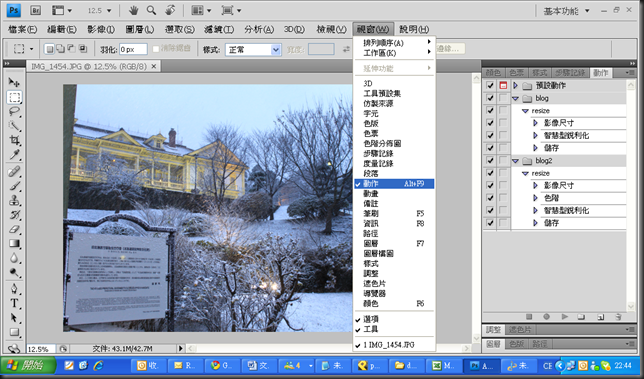Select the Brush tool

[x=14, y=186]
